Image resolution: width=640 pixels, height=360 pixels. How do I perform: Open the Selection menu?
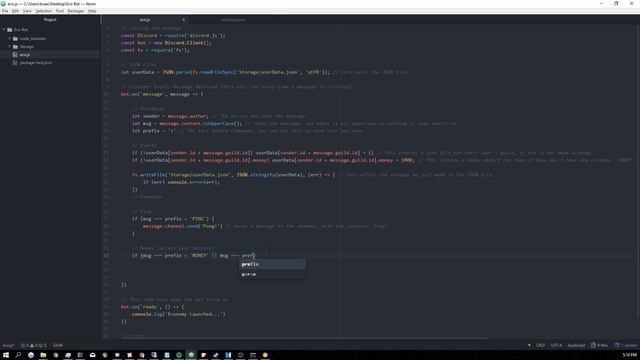43,11
